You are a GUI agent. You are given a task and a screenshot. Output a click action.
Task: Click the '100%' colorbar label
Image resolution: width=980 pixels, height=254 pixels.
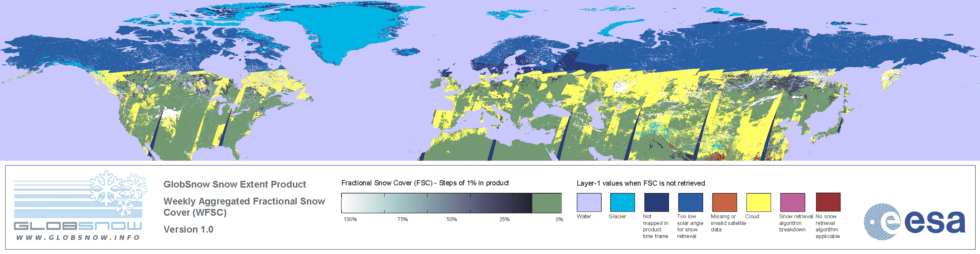tap(350, 219)
